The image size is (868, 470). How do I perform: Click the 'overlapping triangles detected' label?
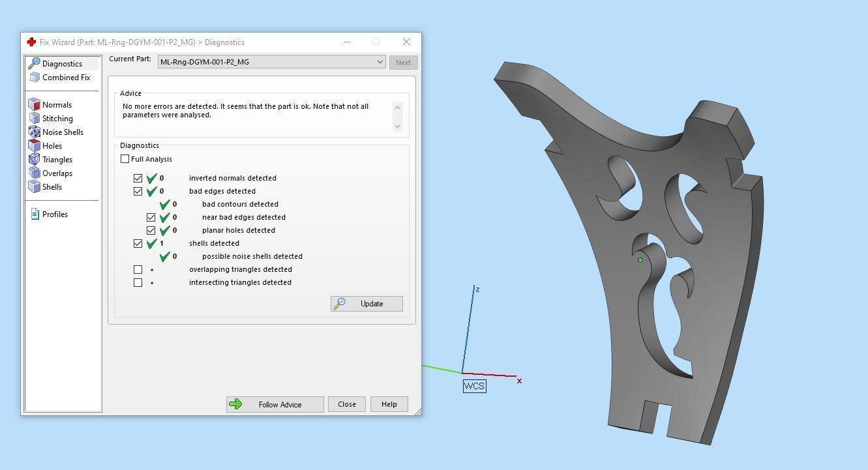click(241, 269)
